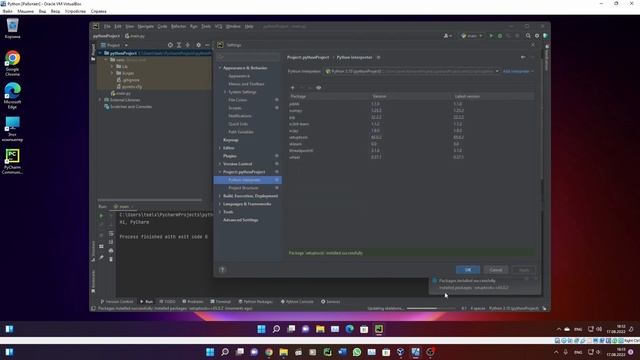The height and width of the screenshot is (360, 640).
Task: Click the Expand All icon in Project panel header
Action: [179, 45]
